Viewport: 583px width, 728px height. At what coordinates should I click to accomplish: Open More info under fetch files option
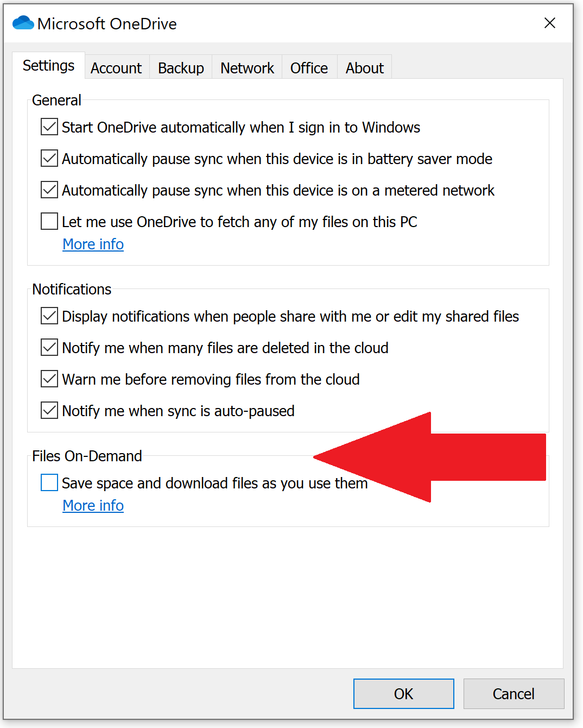coord(93,244)
